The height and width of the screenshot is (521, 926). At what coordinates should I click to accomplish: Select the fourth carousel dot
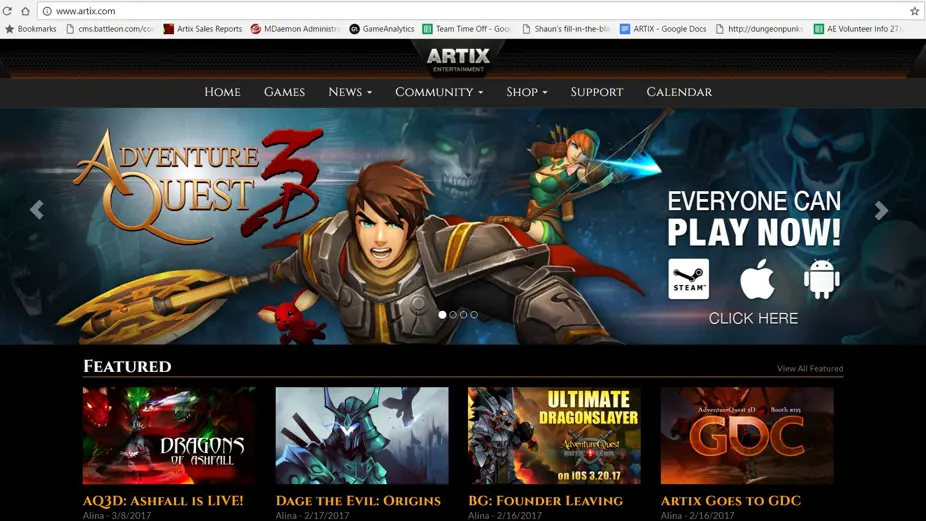(474, 315)
